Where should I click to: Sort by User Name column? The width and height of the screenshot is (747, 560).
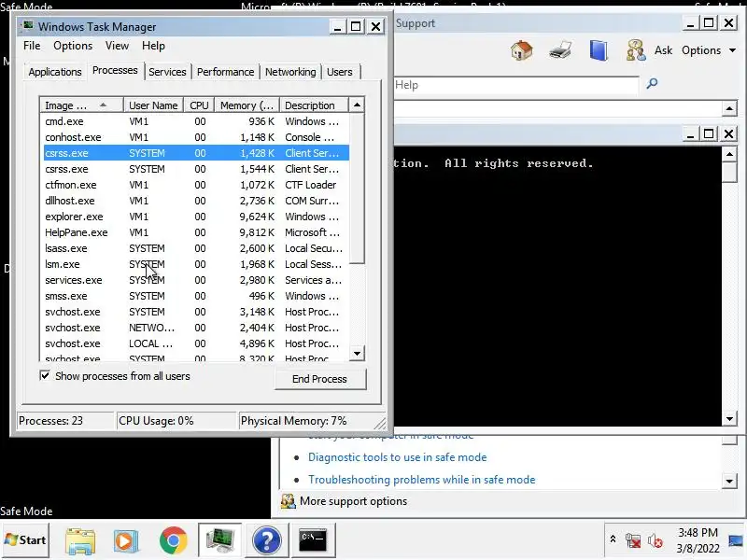click(x=153, y=105)
